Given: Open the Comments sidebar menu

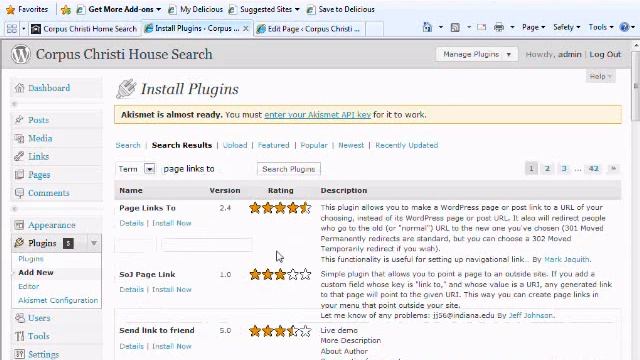Looking at the screenshot, I should click(x=49, y=193).
